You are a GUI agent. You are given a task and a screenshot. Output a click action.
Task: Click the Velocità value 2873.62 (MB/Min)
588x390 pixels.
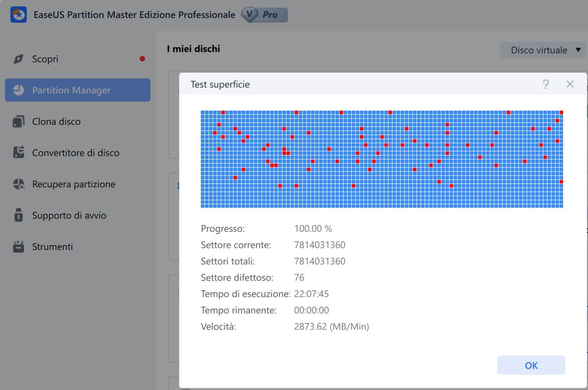point(331,327)
